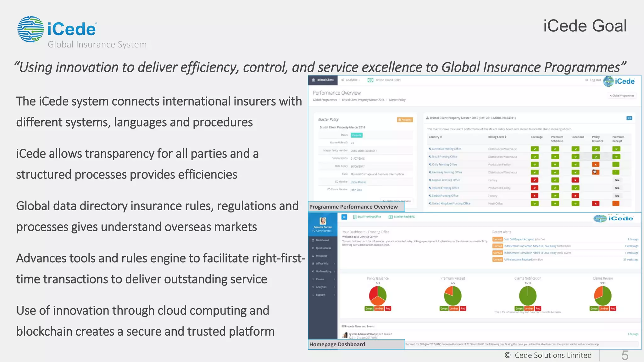The width and height of the screenshot is (644, 362).
Task: Click United Kingdom Locations green checkmark
Action: point(575,204)
